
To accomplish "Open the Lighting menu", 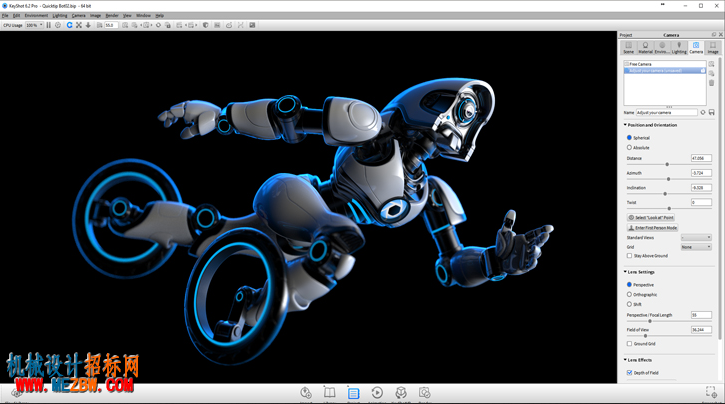I will click(60, 15).
